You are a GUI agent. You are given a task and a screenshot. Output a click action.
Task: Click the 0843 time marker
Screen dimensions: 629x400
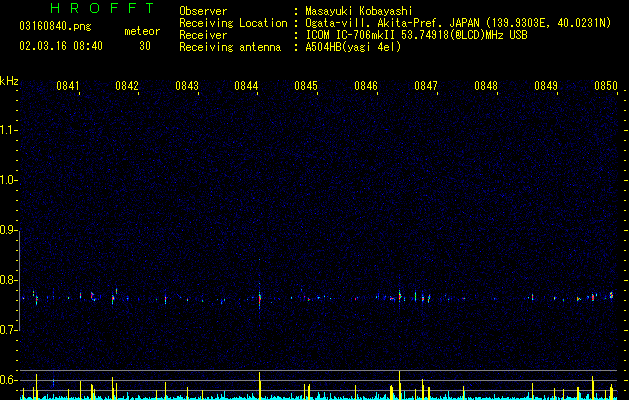(187, 86)
